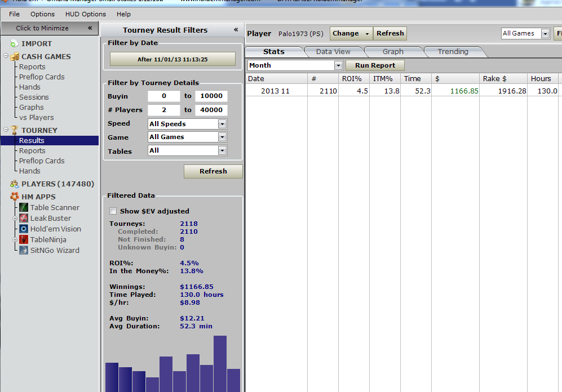
Task: Click Refresh button under tourney filters
Action: tap(213, 171)
